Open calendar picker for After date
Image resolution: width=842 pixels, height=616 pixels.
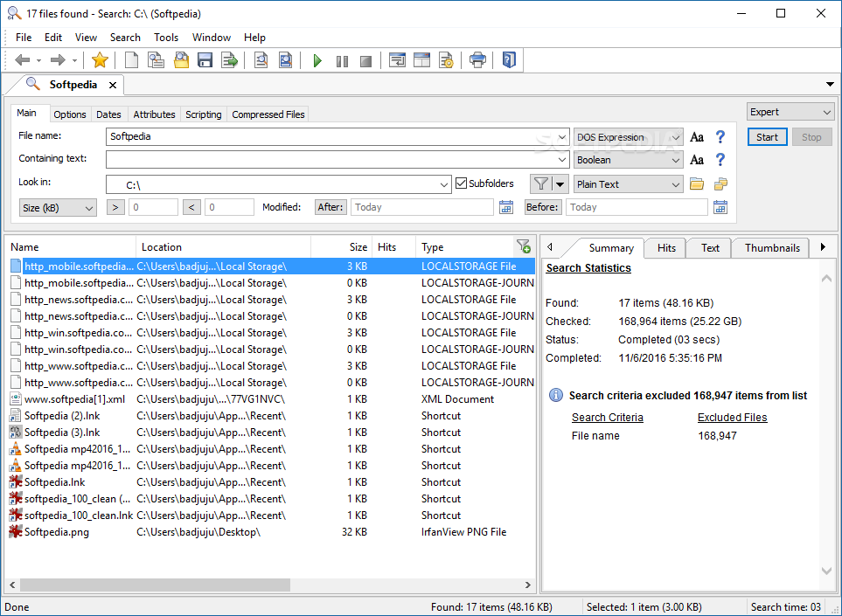point(506,207)
